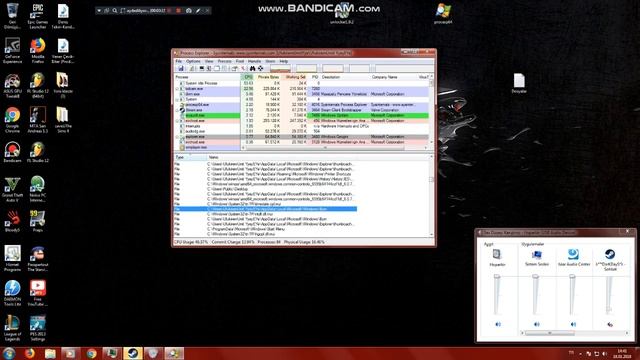Click the taskbar clock

(x=622, y=353)
